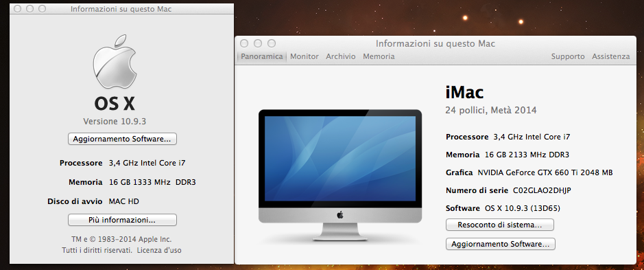Image resolution: width=644 pixels, height=270 pixels.
Task: Close the iMac Panoramica window
Action: click(x=244, y=43)
